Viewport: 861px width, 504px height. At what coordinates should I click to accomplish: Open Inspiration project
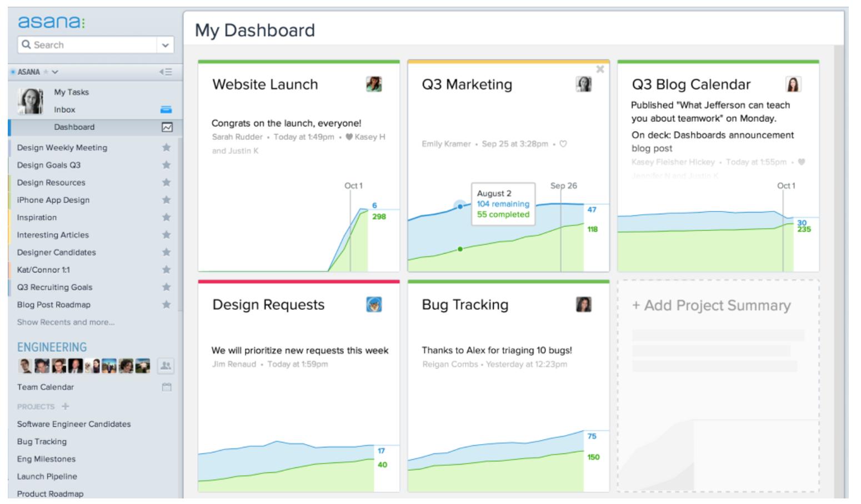click(37, 218)
